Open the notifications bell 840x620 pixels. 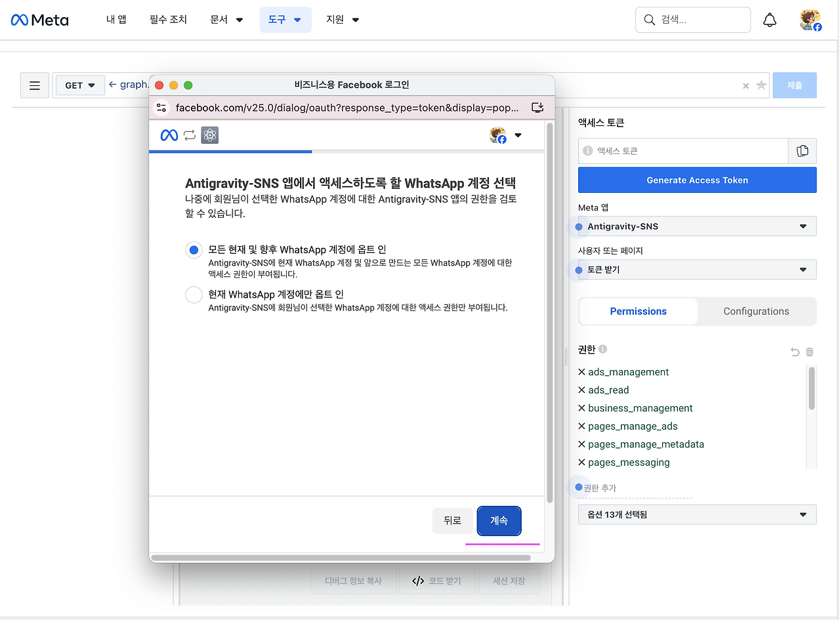tap(770, 20)
